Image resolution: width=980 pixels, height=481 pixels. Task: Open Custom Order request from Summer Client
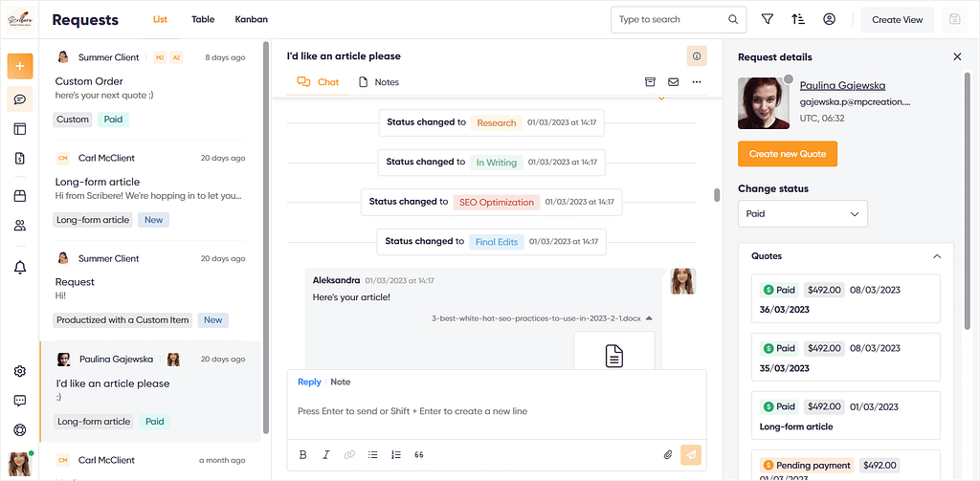[x=150, y=87]
